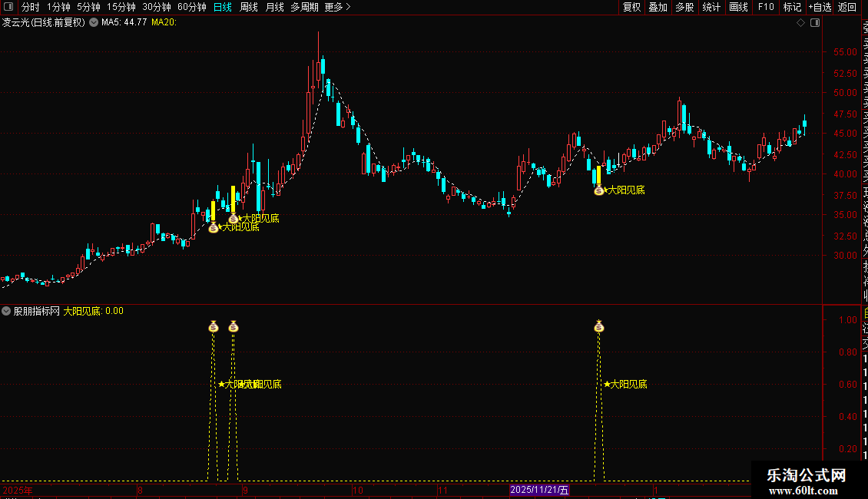Switch to 月线 monthly chart
868x499 pixels.
pos(274,7)
